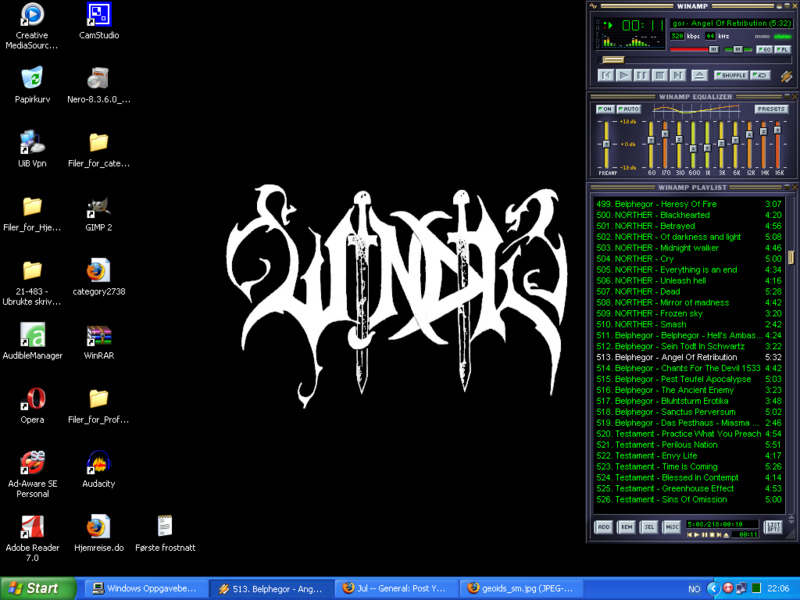Select playlist entry 'Belphegor - Angel Of Retribution'

688,357
